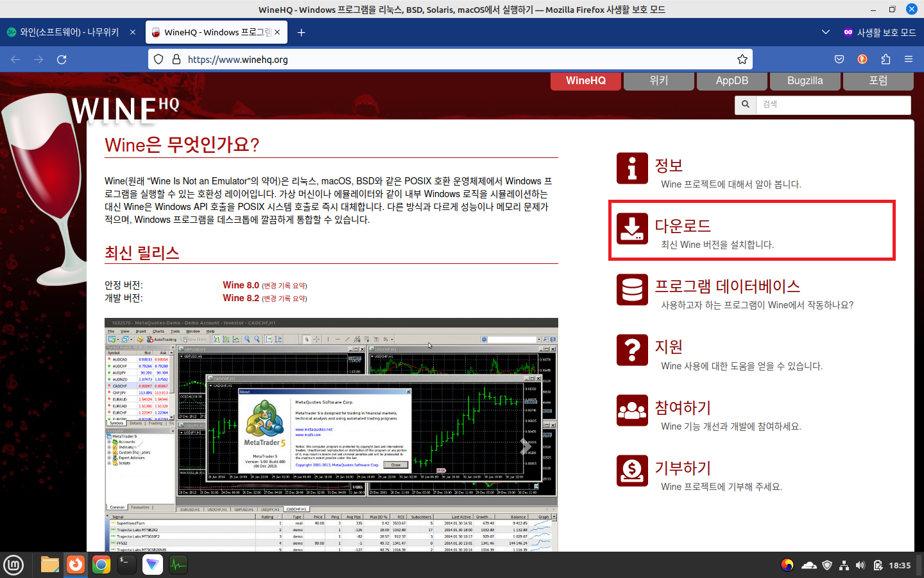
Task: Select the WineHQ browser tab
Action: coord(217,32)
